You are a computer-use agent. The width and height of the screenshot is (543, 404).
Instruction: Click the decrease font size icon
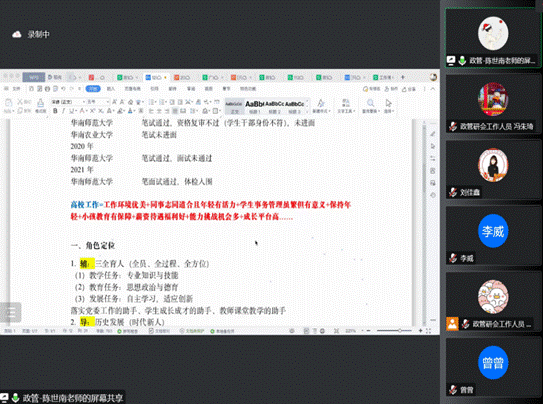[122, 102]
